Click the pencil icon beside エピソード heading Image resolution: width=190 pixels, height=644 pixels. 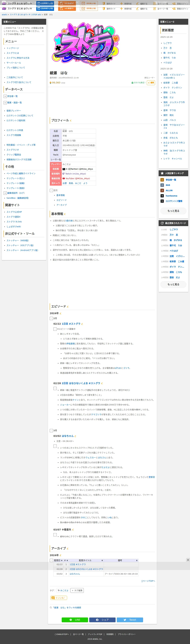(x=68, y=306)
